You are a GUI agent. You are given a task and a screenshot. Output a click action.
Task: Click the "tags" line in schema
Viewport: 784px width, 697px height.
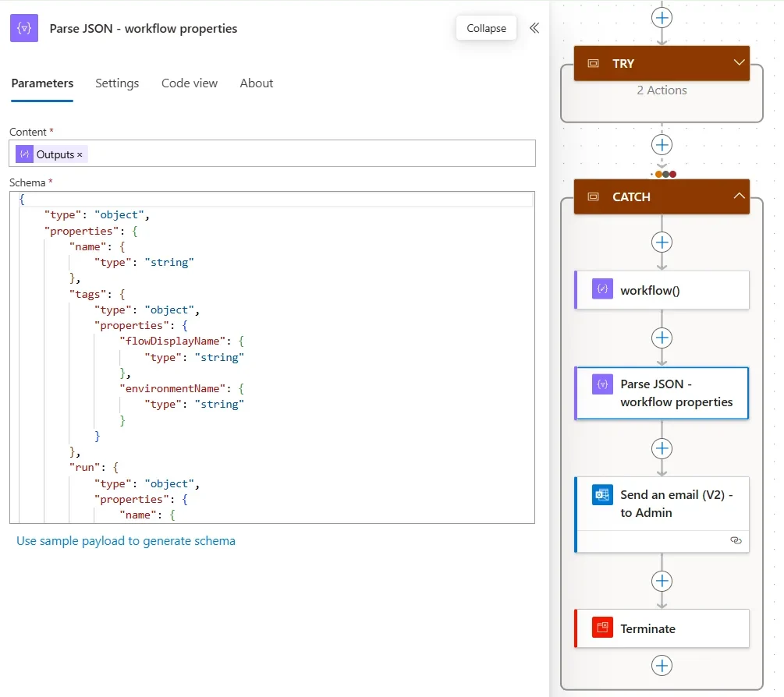[x=97, y=294]
